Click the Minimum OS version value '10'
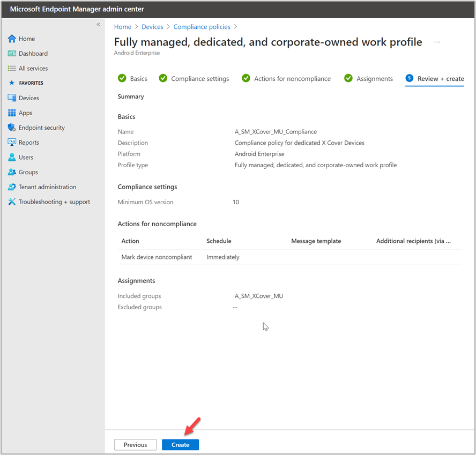This screenshot has height=455, width=476. click(x=236, y=202)
